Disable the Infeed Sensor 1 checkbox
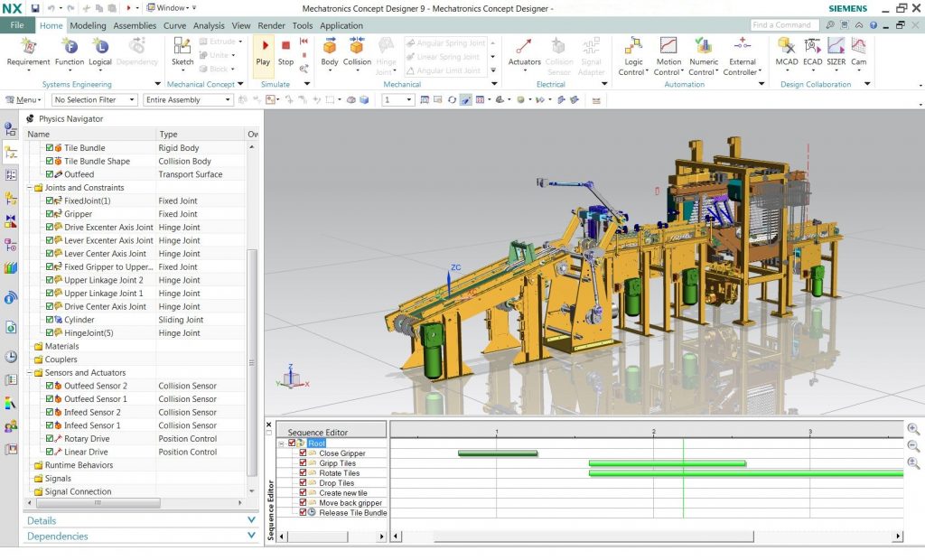The image size is (925, 560). tap(48, 425)
